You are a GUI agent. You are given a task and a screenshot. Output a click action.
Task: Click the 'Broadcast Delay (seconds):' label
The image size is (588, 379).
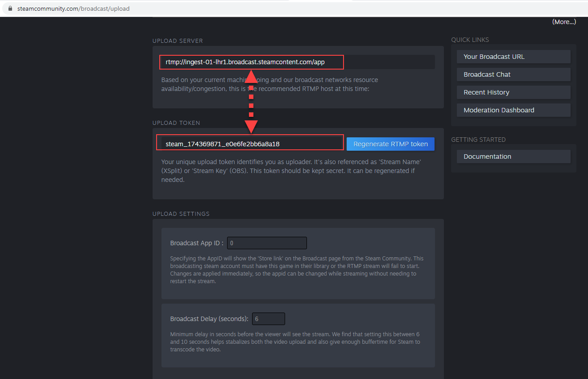pos(209,319)
